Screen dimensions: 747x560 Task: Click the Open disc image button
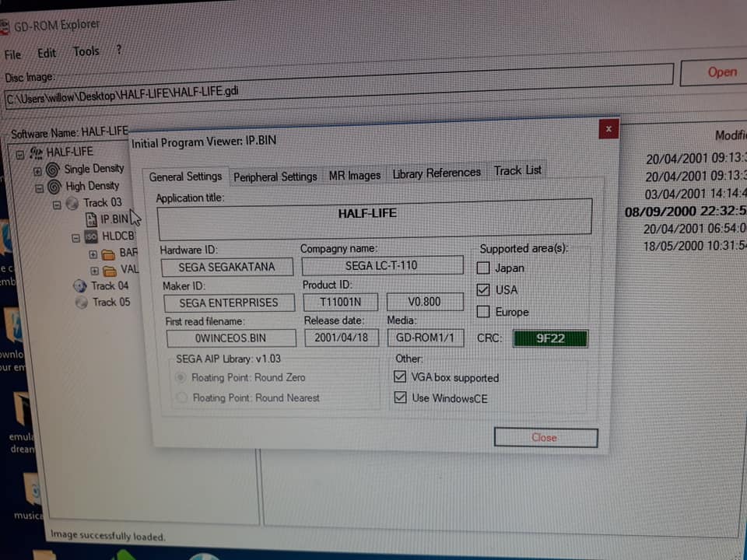point(714,72)
